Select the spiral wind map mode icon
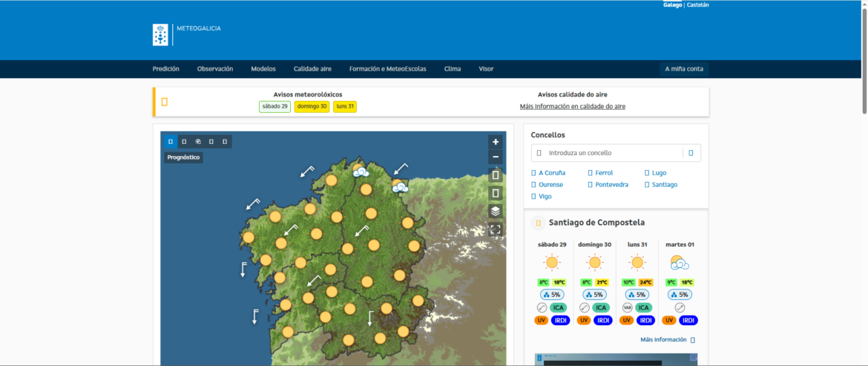868x366 pixels. pos(198,141)
